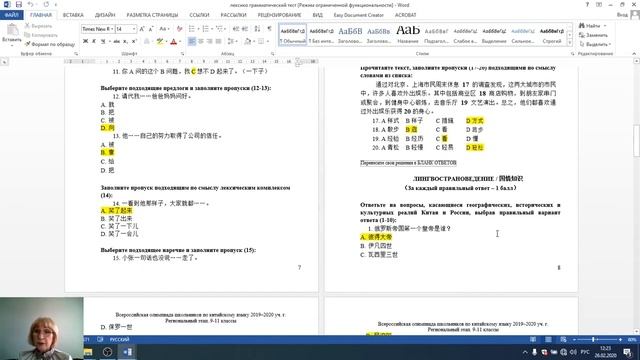Image resolution: width=640 pixels, height=360 pixels.
Task: Decrease paragraph indent
Action: 236,29
